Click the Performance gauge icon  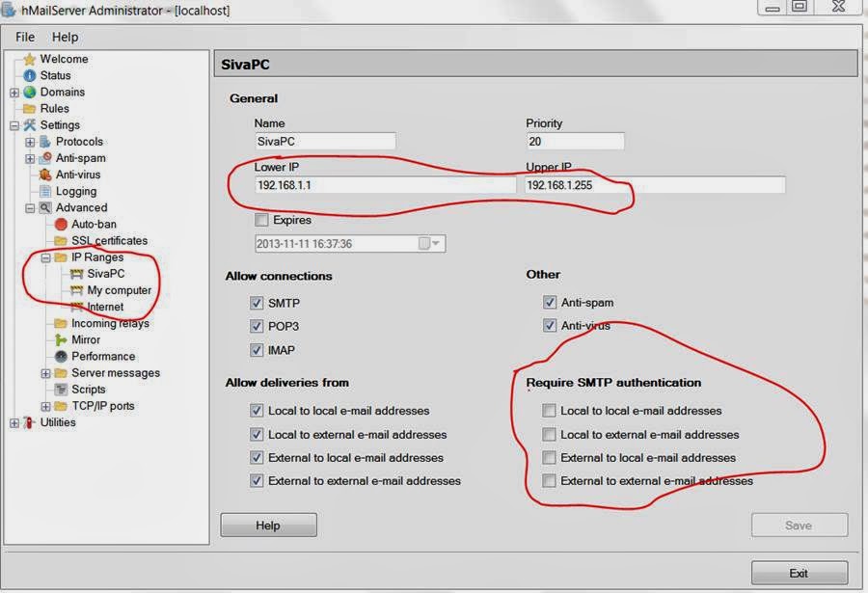click(x=61, y=357)
